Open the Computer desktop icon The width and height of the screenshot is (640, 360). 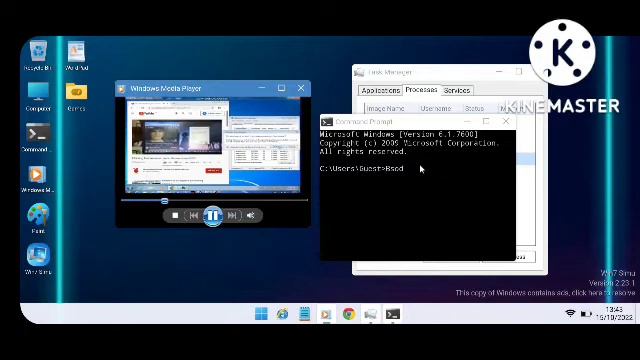(x=38, y=96)
